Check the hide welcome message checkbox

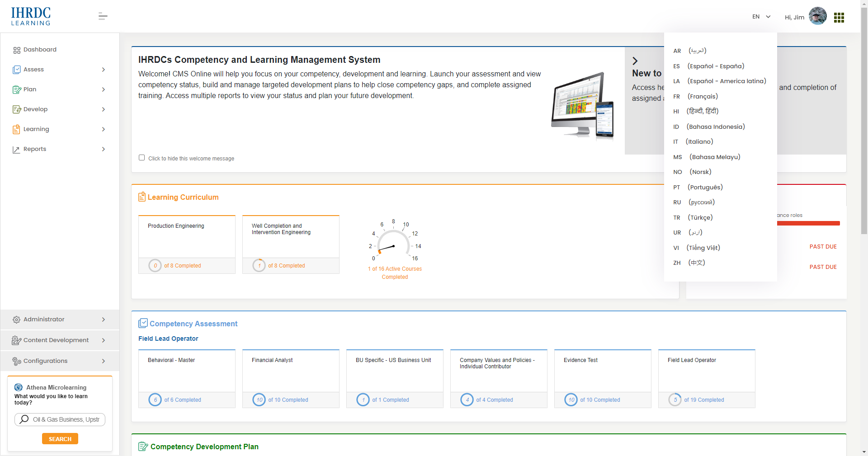pyautogui.click(x=142, y=158)
